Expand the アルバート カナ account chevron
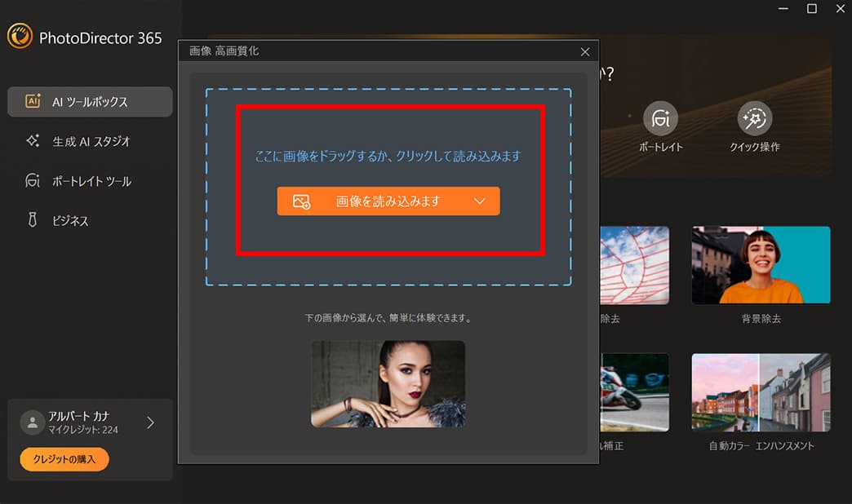The image size is (852, 504). point(149,422)
